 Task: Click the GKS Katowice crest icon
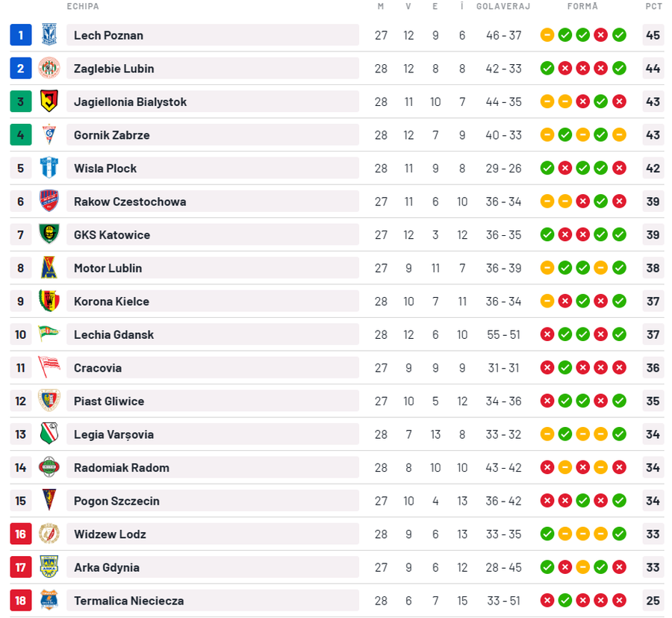(x=49, y=234)
